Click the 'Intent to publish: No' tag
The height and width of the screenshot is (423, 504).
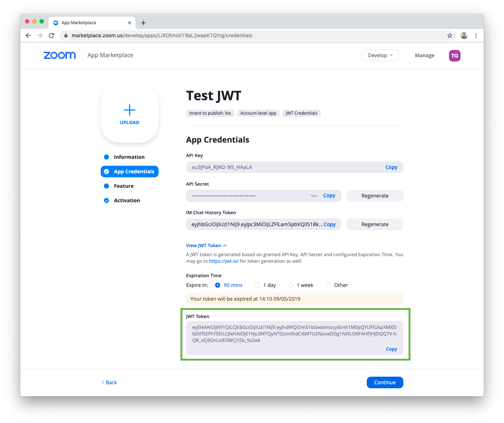point(210,113)
